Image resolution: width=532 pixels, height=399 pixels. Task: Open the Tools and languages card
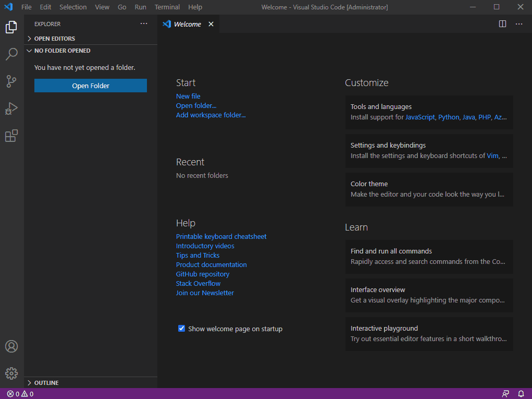[429, 112]
